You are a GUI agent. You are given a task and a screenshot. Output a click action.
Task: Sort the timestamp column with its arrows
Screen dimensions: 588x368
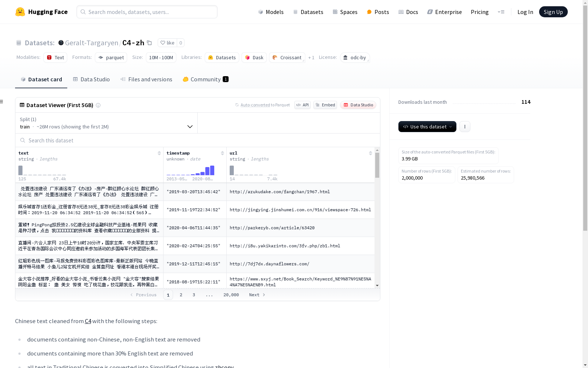click(222, 153)
